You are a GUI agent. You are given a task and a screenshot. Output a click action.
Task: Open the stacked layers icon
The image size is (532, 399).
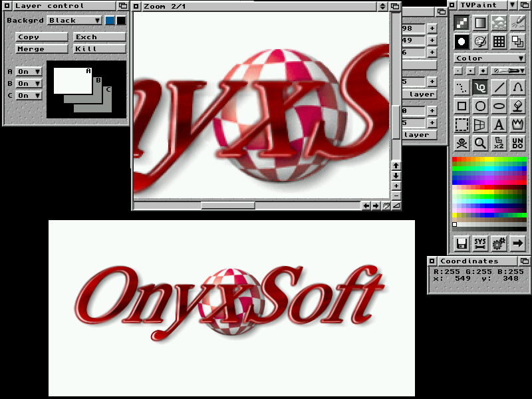coord(517,42)
